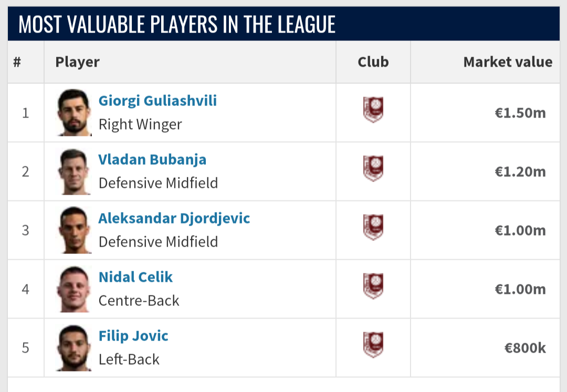Click club crest in Giorgi Guliashvili row
The image size is (567, 392).
coord(373,110)
